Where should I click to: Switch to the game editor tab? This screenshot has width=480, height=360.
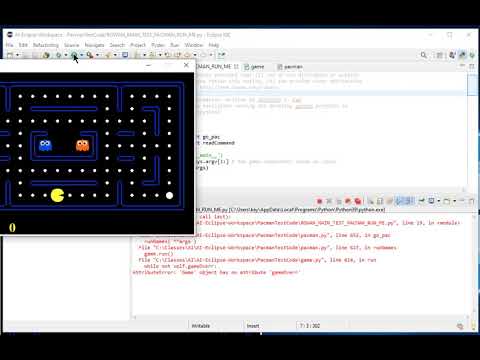[x=254, y=67]
